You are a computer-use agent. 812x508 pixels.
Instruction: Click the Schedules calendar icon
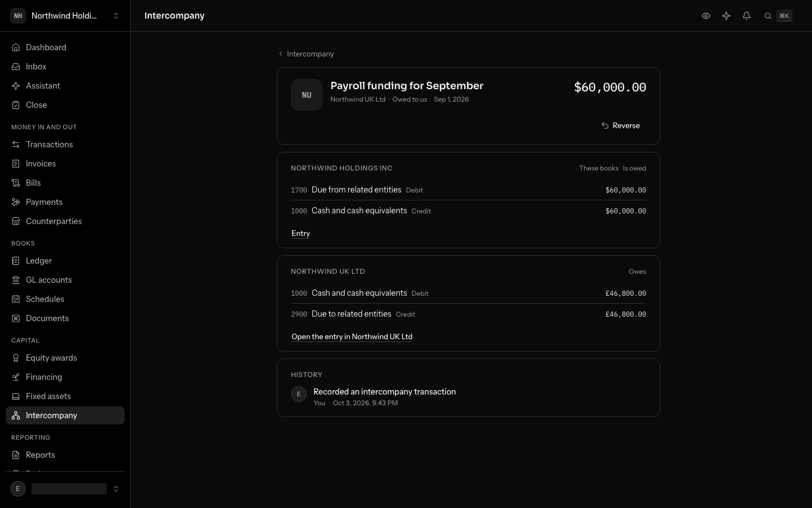(x=16, y=299)
